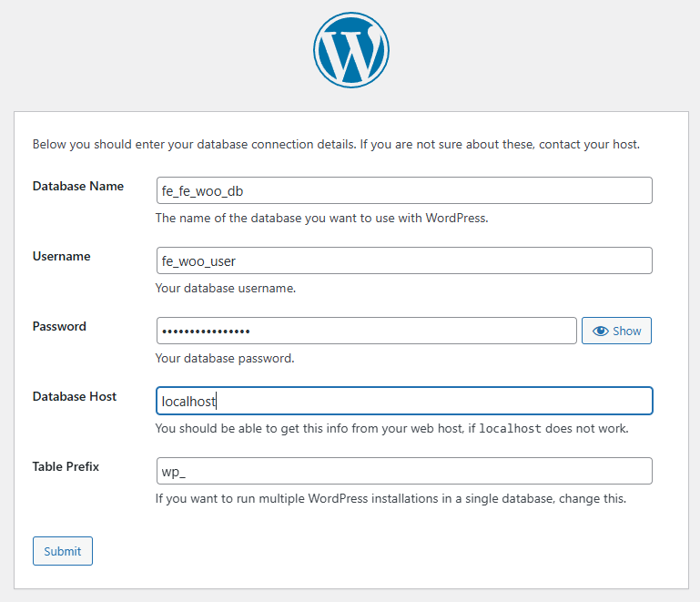Select the masked Password input field

pyautogui.click(x=366, y=331)
